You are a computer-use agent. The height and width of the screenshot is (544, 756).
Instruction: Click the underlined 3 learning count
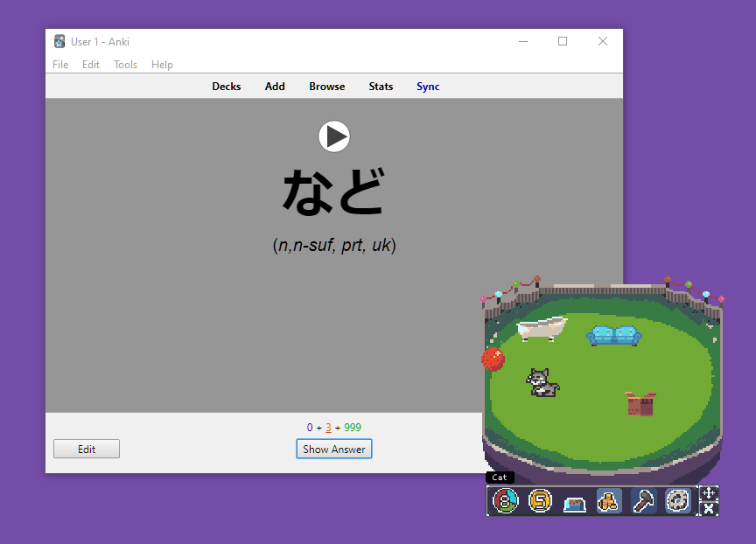click(328, 428)
